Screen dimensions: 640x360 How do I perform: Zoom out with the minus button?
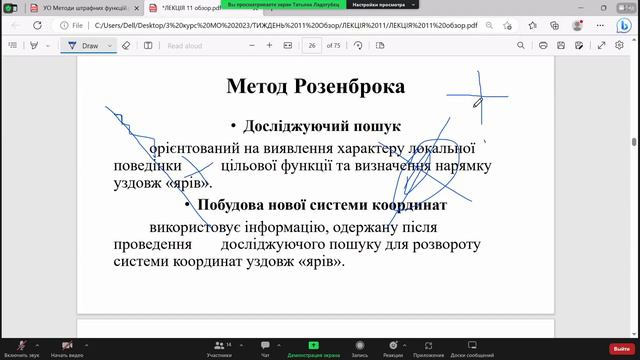pyautogui.click(x=252, y=45)
